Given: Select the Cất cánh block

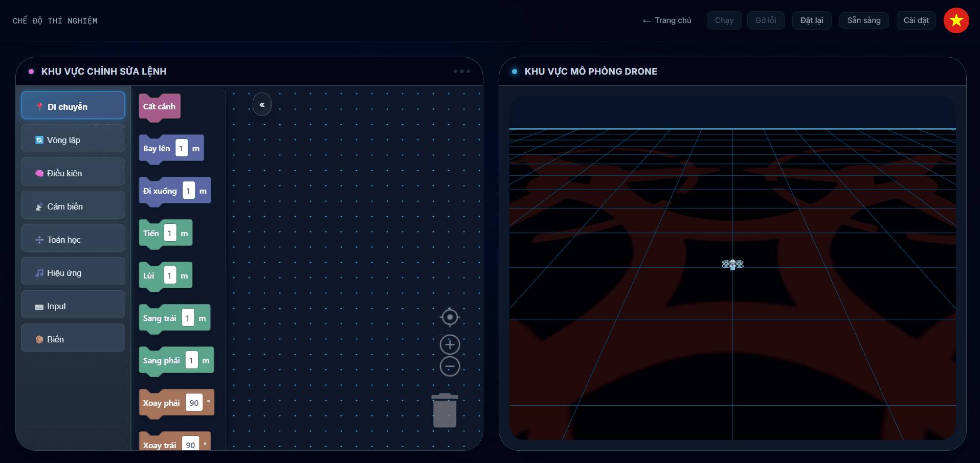Looking at the screenshot, I should tap(160, 107).
